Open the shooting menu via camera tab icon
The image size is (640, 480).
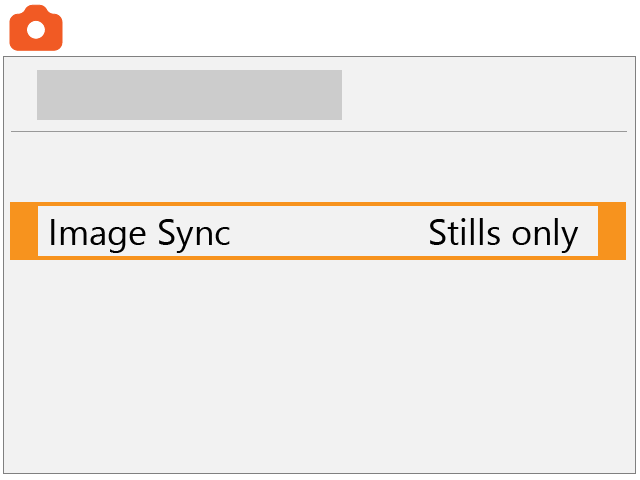(x=36, y=28)
